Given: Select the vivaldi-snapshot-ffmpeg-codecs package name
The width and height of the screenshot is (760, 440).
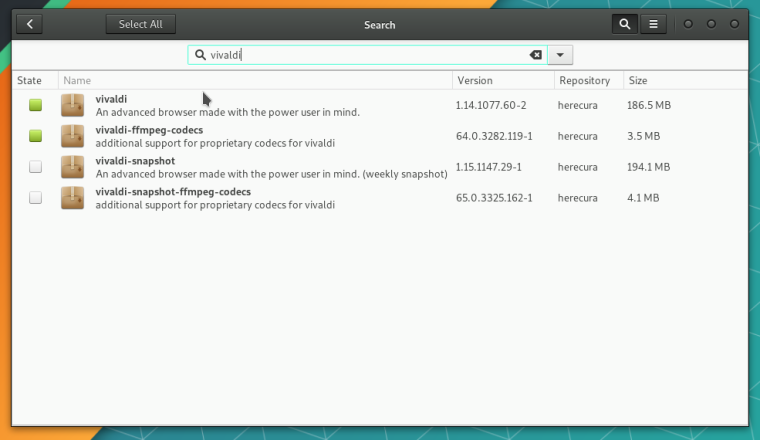Looking at the screenshot, I should point(173,192).
